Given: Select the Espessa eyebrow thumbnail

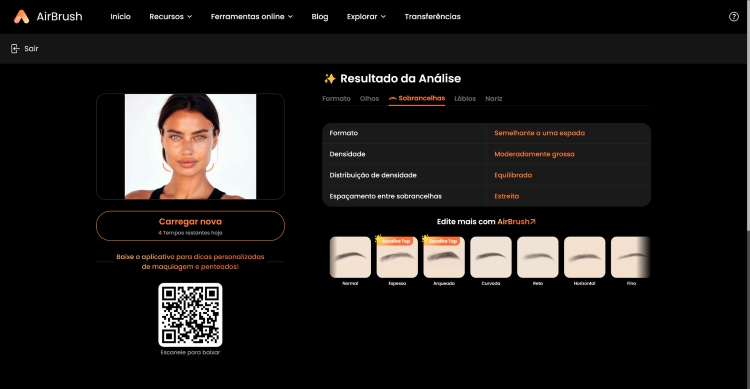Looking at the screenshot, I should [397, 257].
